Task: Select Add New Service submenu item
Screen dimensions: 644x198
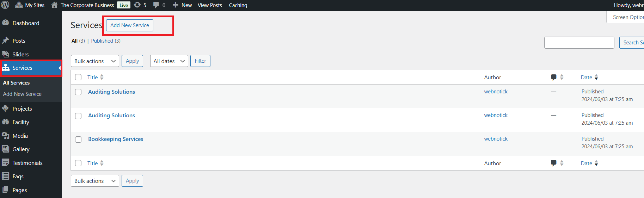Action: (22, 94)
